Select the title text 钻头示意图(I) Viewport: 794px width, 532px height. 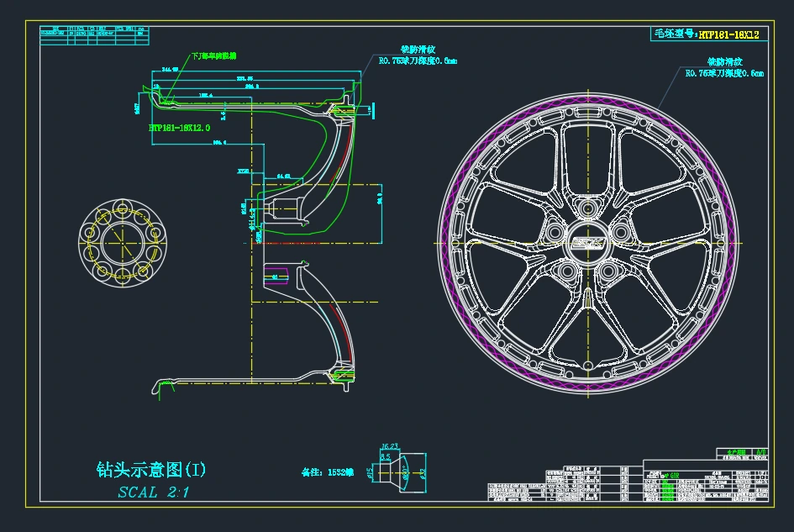point(151,470)
